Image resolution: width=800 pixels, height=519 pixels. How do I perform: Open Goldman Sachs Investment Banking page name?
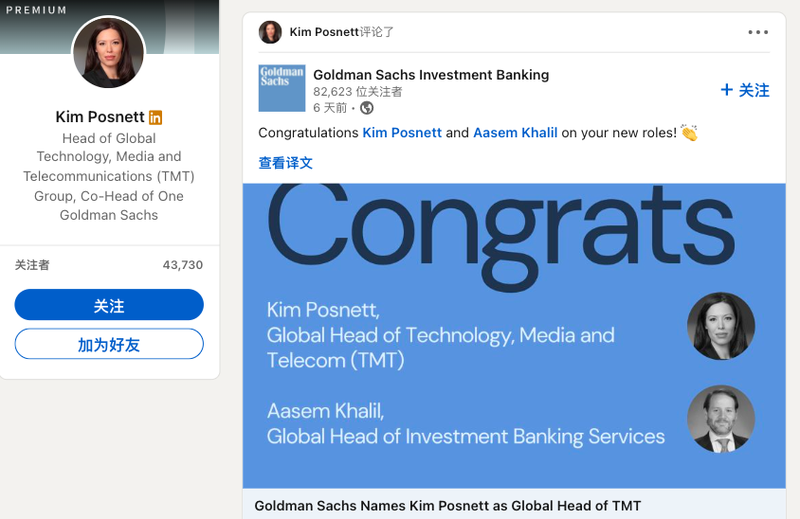point(430,75)
